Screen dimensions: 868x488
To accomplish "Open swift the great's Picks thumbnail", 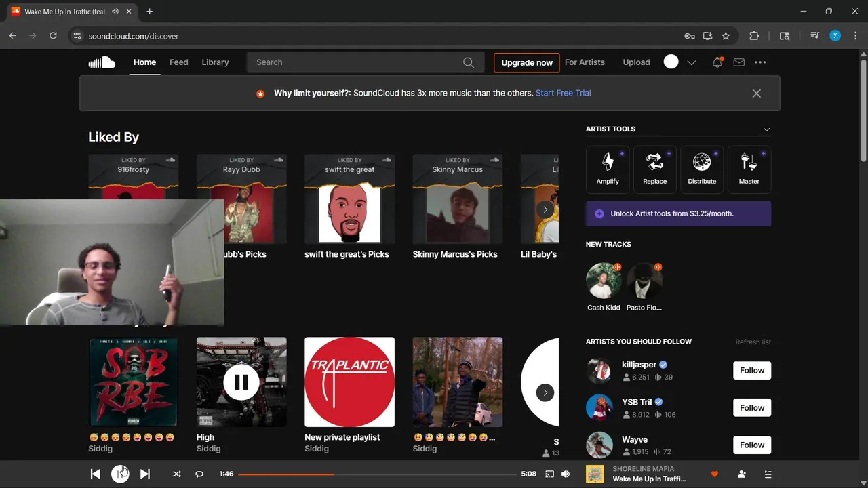I will pyautogui.click(x=349, y=199).
